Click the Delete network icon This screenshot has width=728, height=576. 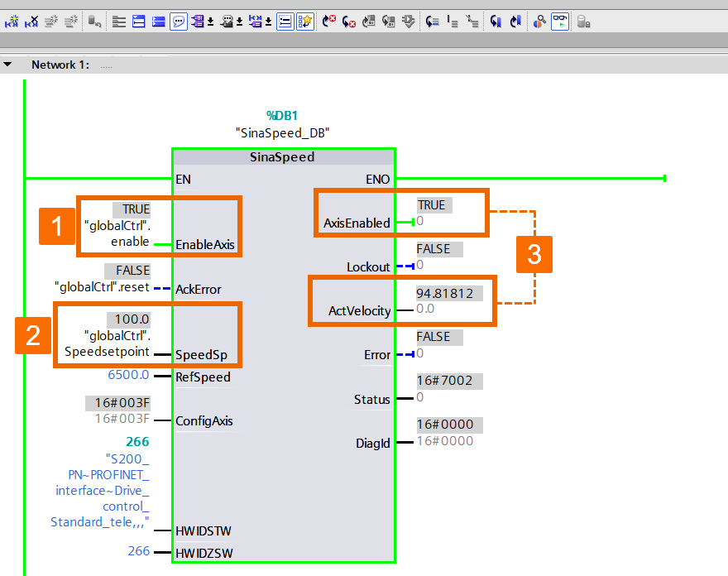pos(30,22)
